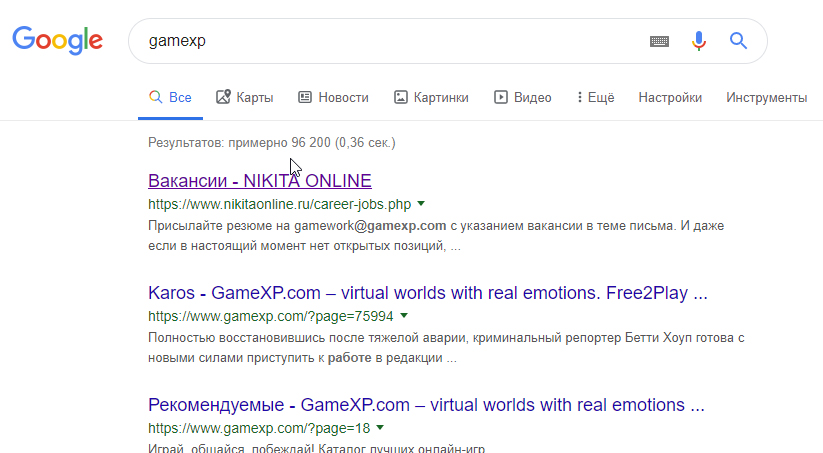Click the Новости newspaper icon
The width and height of the screenshot is (823, 453).
point(305,97)
